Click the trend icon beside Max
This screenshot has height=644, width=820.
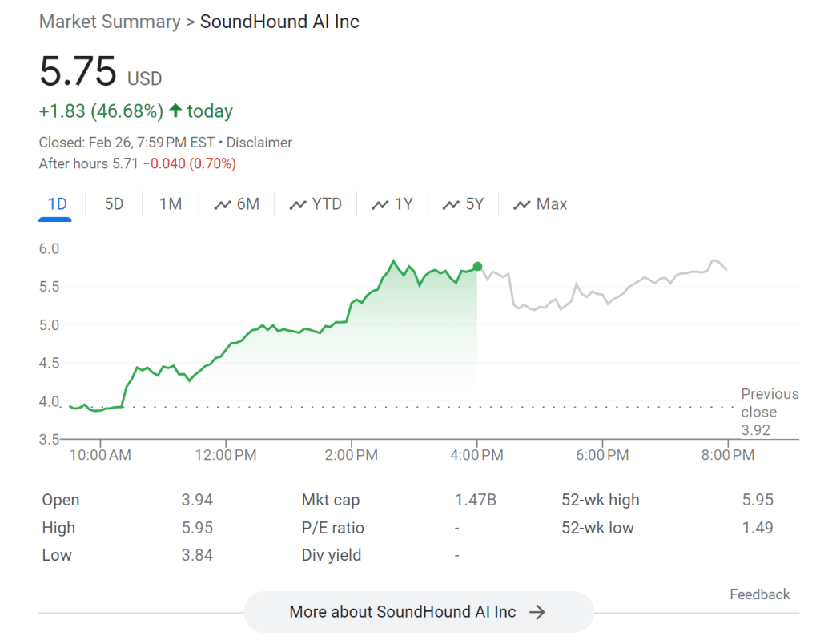pyautogui.click(x=522, y=205)
